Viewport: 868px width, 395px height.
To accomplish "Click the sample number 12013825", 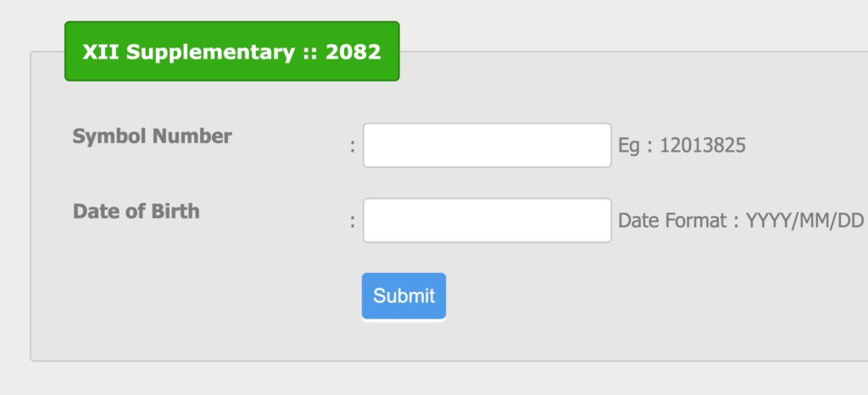I will point(703,146).
